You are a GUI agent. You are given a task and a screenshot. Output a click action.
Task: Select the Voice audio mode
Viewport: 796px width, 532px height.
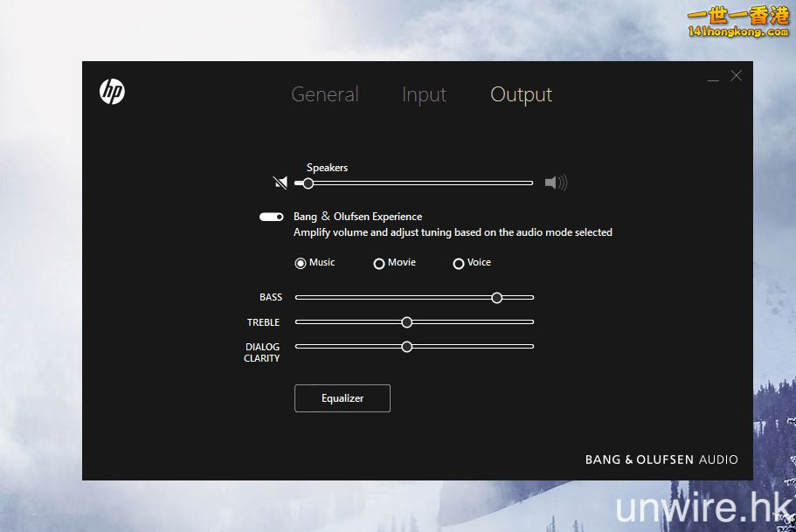(472, 262)
